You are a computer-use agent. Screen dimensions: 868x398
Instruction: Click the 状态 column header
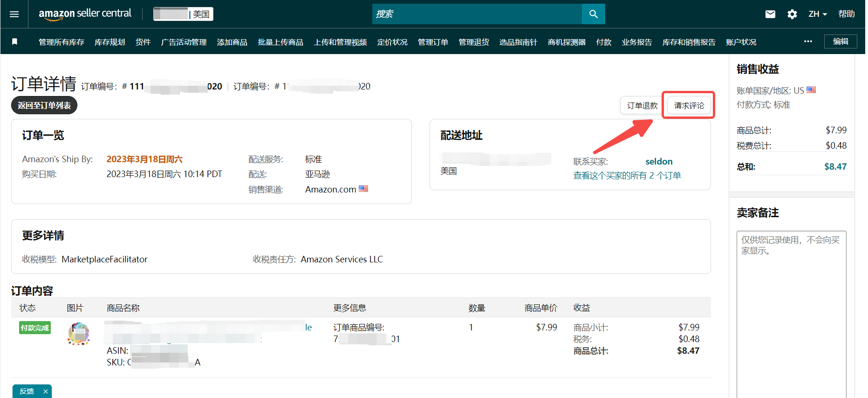27,308
